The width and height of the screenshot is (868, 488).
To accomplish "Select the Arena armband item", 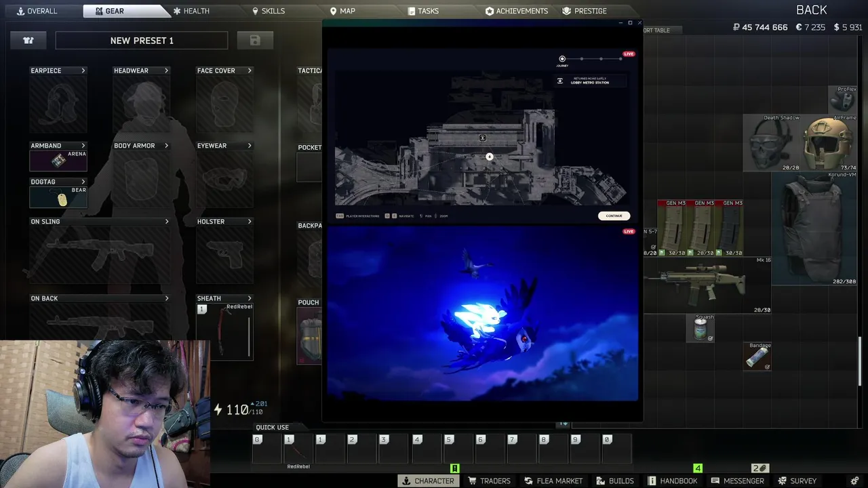I will point(58,161).
